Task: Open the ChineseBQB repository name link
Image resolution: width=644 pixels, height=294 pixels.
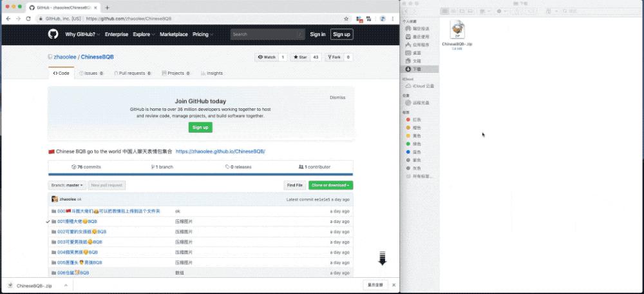Action: click(x=97, y=57)
